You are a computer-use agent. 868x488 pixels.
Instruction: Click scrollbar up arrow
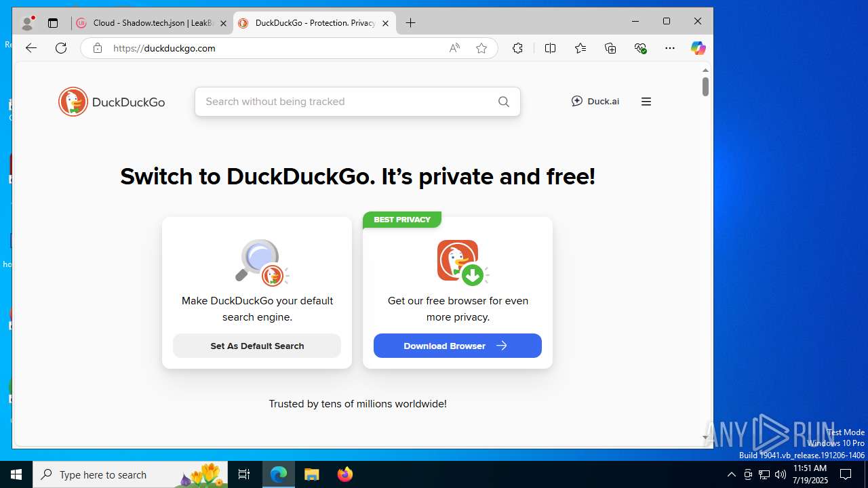coord(705,70)
